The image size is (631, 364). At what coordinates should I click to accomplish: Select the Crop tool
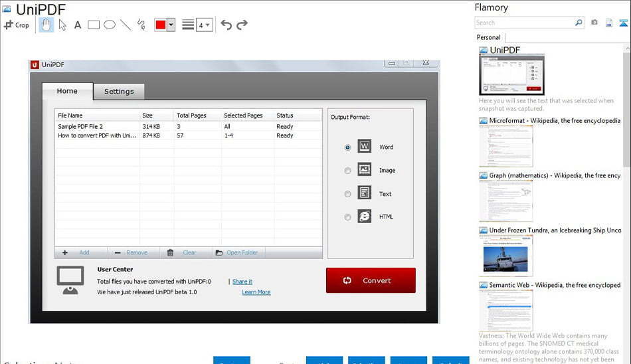[x=17, y=25]
